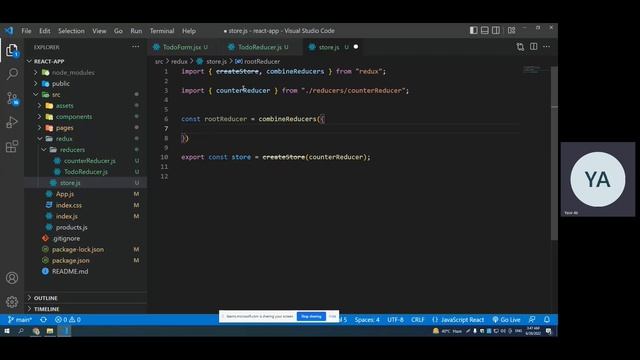
Task: Open .gitignore file in explorer
Action: pyautogui.click(x=66, y=238)
